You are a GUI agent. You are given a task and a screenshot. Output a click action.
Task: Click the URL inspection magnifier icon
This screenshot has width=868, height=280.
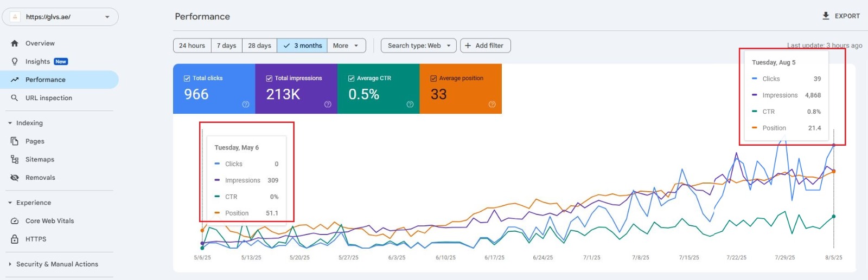click(x=15, y=98)
